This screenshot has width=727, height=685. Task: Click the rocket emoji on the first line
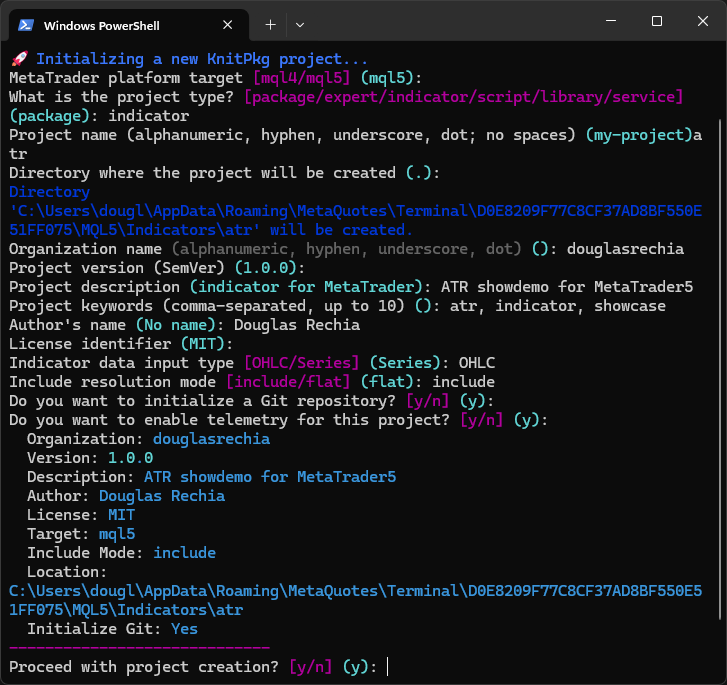click(x=18, y=59)
